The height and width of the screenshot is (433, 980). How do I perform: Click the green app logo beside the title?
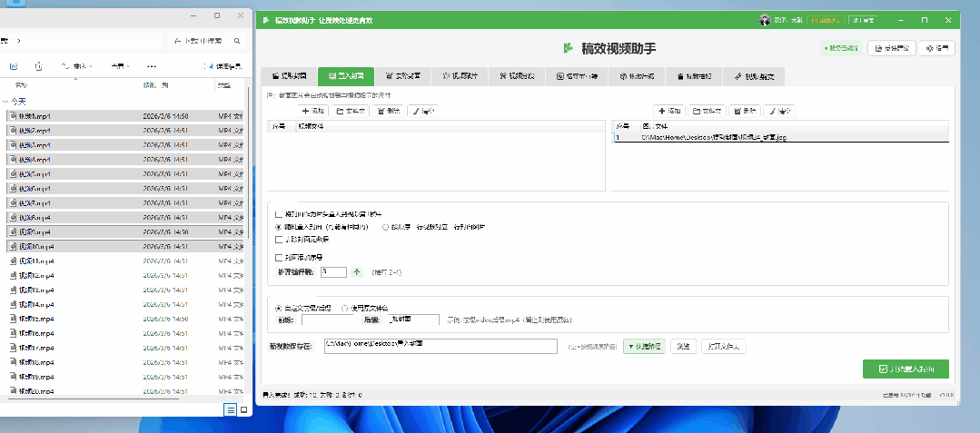(569, 48)
